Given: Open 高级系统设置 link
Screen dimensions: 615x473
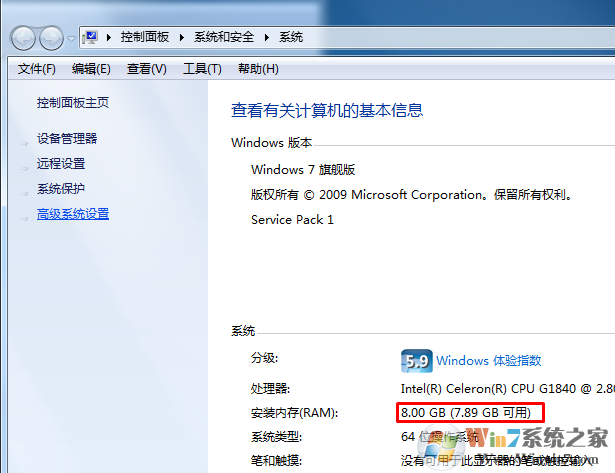Looking at the screenshot, I should pyautogui.click(x=73, y=214).
